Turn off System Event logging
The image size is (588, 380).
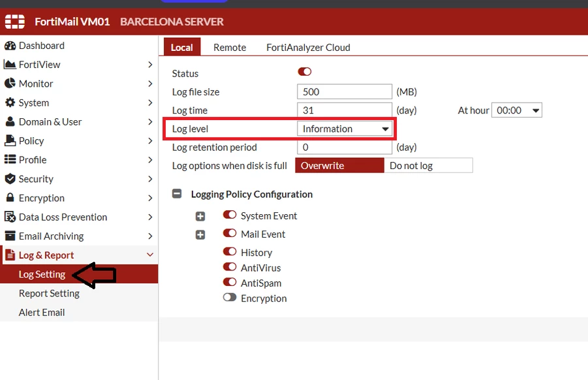point(230,215)
